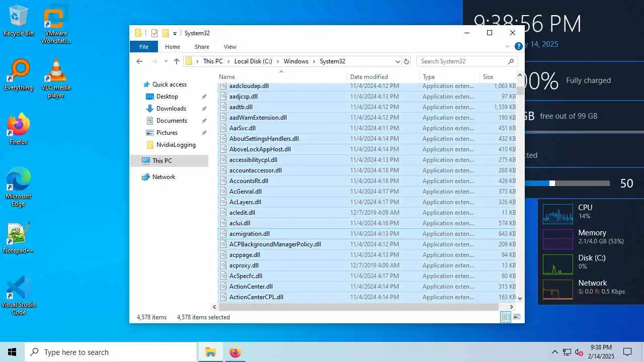
Task: Open Explorer help question mark icon
Action: (518, 47)
